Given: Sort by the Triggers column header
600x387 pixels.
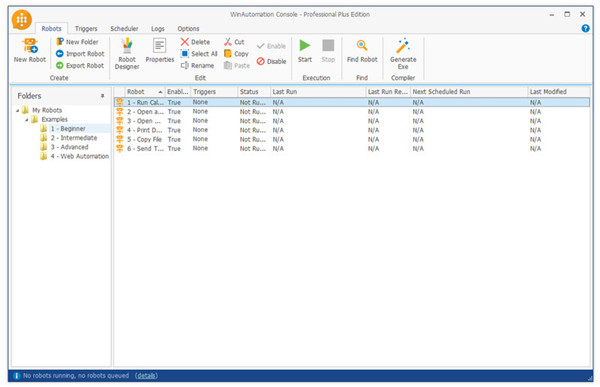Looking at the screenshot, I should pos(214,91).
